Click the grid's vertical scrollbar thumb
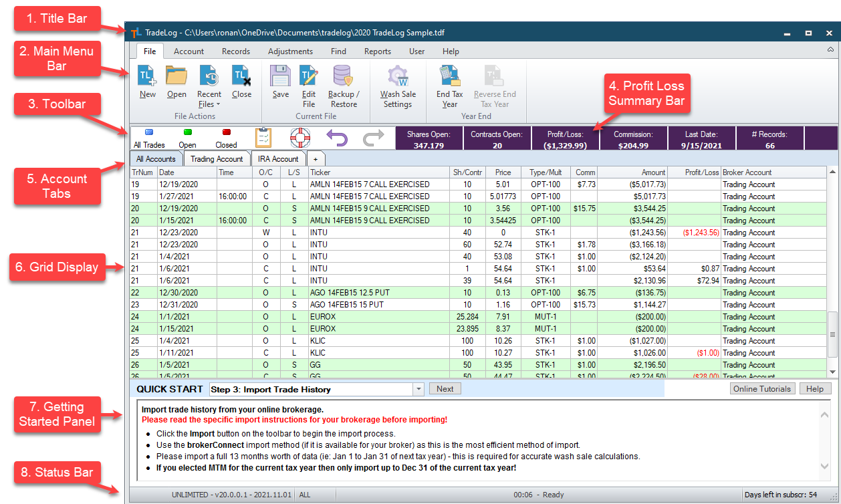Image resolution: width=841 pixels, height=504 pixels. [832, 335]
